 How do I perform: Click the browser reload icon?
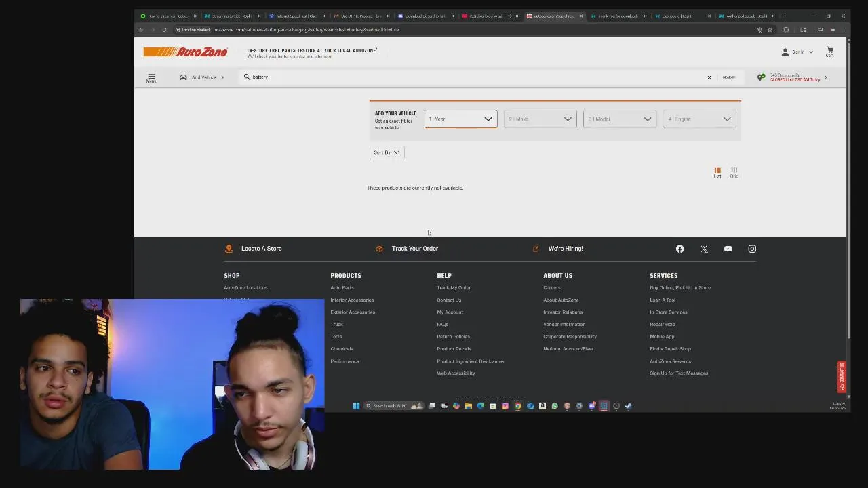click(x=164, y=30)
